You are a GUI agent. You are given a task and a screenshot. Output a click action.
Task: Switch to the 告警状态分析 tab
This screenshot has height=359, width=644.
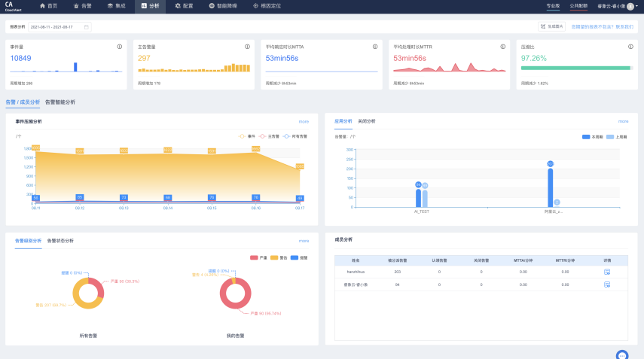(x=60, y=241)
